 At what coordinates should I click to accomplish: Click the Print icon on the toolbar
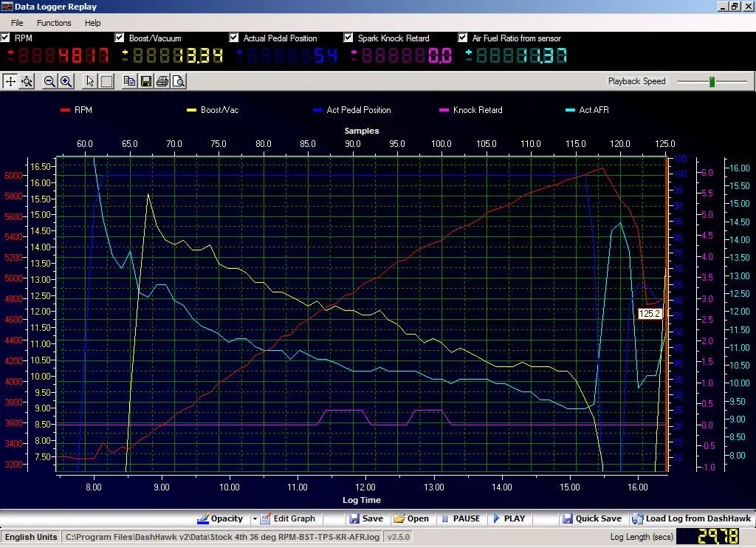(x=161, y=81)
